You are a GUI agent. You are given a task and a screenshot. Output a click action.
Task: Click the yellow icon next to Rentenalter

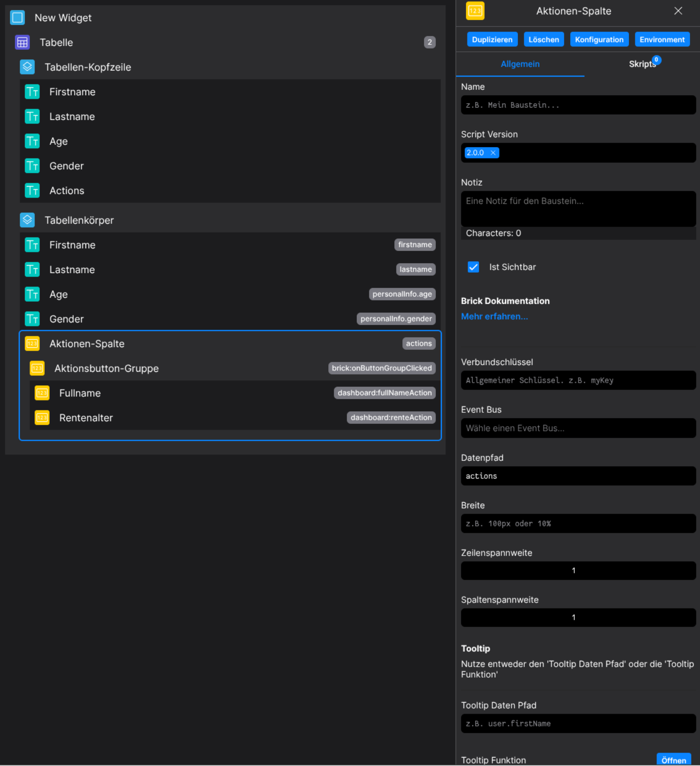42,418
